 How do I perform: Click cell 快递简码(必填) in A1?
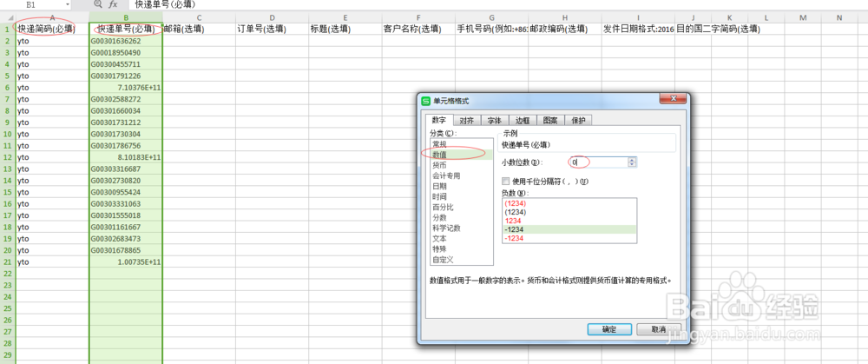(52, 30)
